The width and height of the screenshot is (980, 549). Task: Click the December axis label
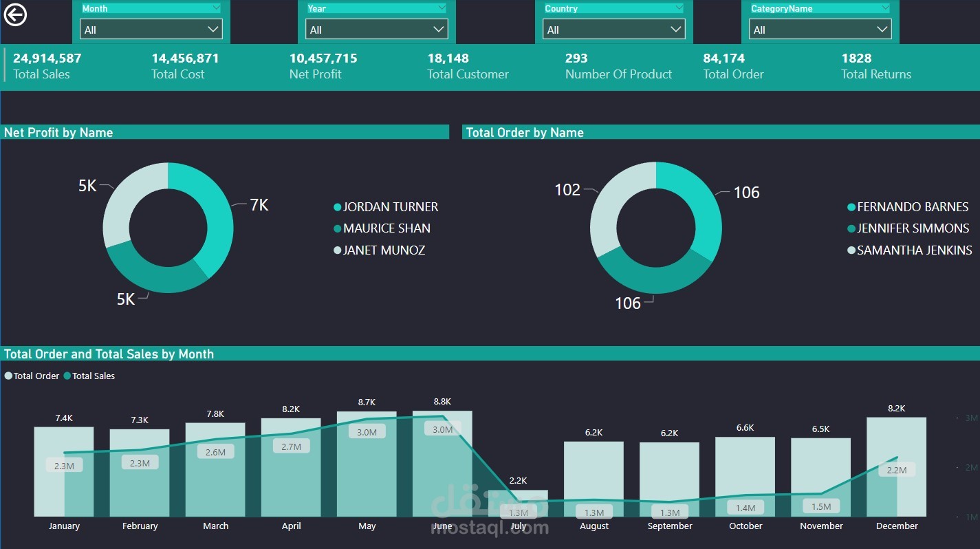[x=896, y=526]
